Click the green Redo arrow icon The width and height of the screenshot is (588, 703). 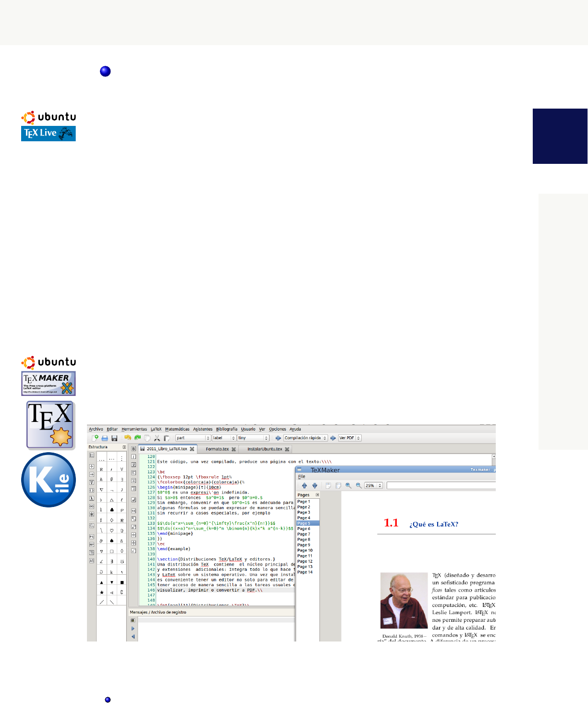point(137,438)
